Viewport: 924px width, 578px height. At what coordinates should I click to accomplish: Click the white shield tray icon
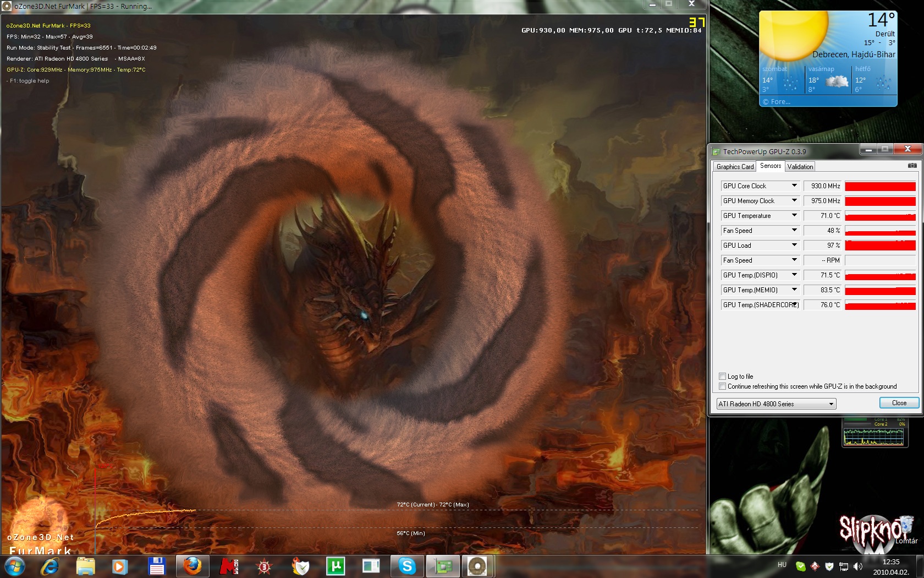tap(829, 566)
